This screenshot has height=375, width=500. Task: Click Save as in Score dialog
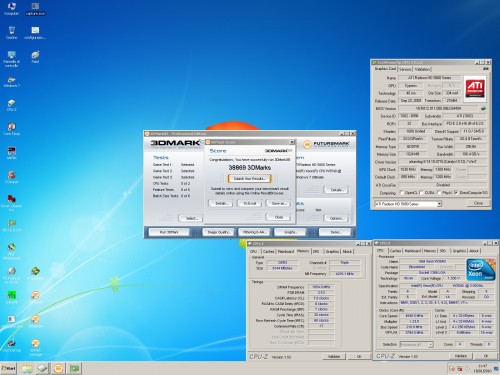point(278,203)
